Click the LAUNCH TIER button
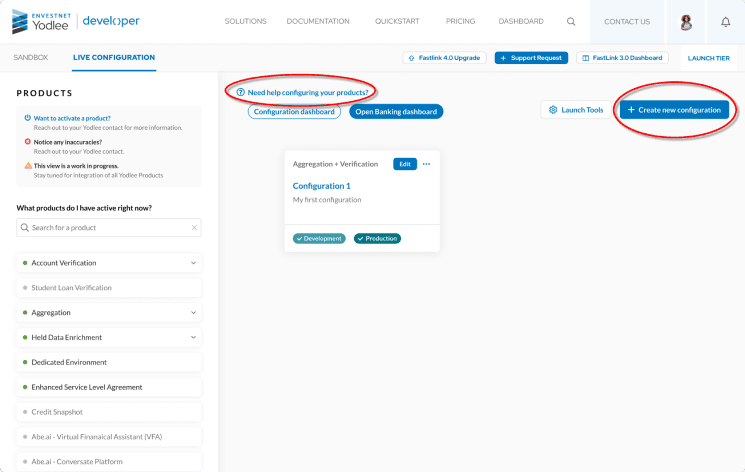Image resolution: width=745 pixels, height=472 pixels. [708, 58]
